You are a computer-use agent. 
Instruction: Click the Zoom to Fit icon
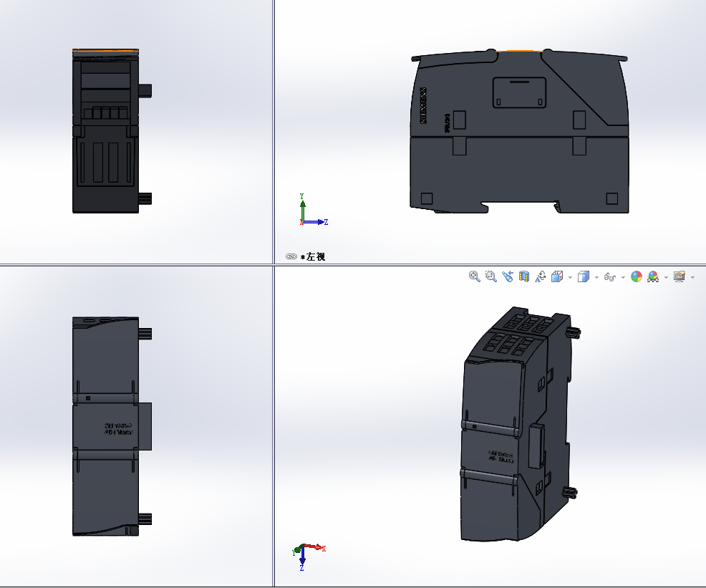tap(474, 276)
